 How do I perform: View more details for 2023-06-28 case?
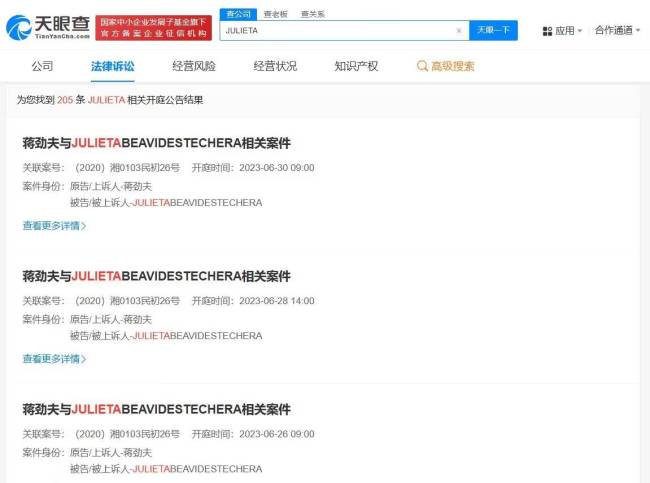click(54, 359)
